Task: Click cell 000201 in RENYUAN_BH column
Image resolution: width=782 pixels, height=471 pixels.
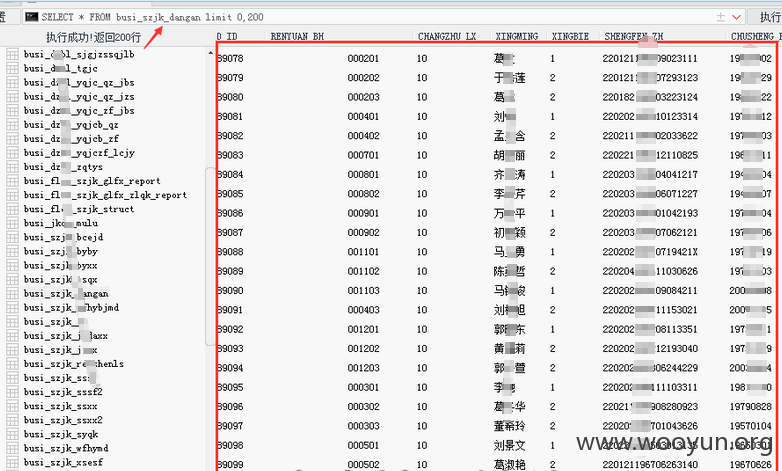Action: pyautogui.click(x=363, y=58)
